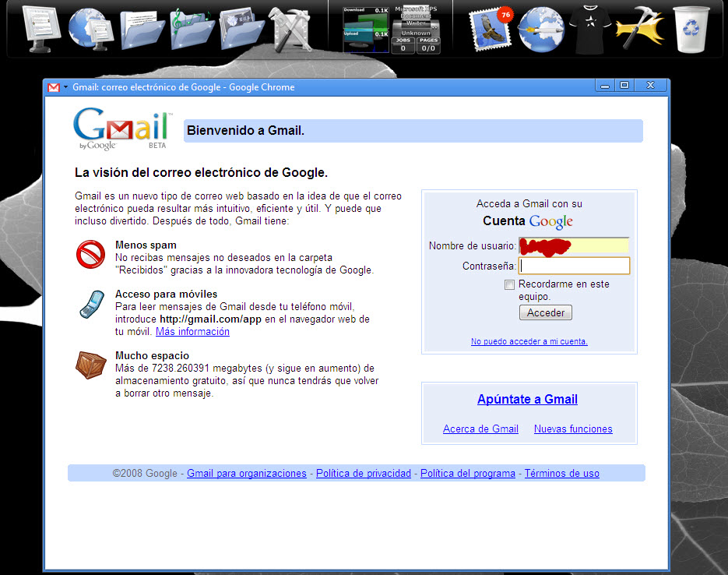Open the documents folder in the dock
The image size is (728, 575).
141,30
